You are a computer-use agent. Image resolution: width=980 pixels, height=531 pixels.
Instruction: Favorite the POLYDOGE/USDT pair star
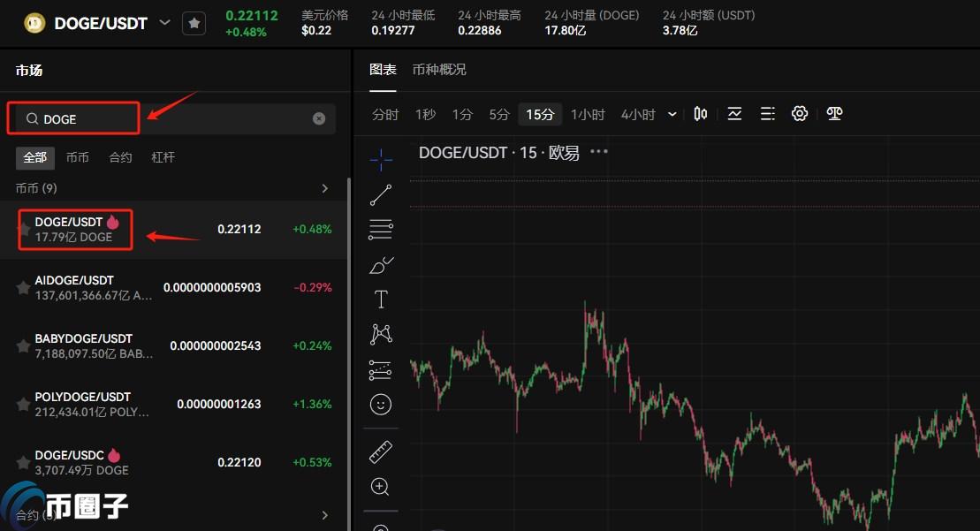[x=23, y=404]
